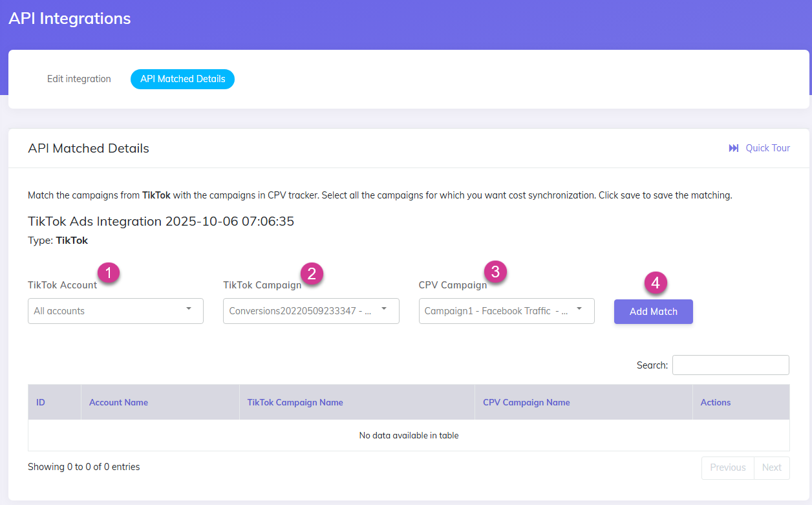Screen dimensions: 812x505
Task: Click the Add Match button
Action: pos(653,311)
